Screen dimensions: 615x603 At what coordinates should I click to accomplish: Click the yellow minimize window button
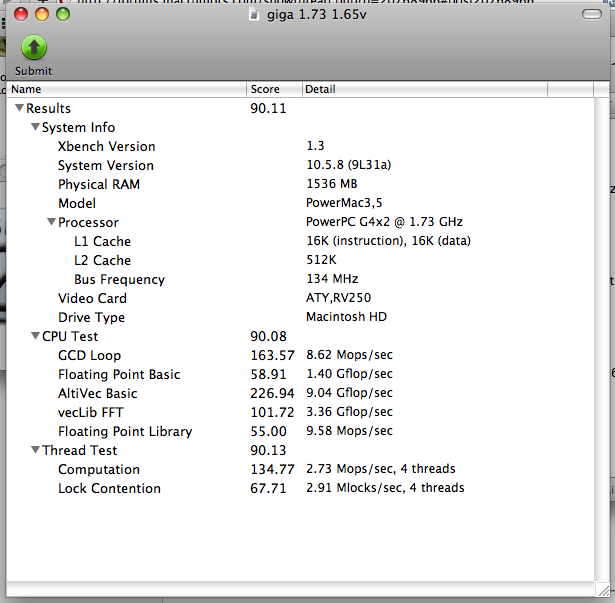(x=42, y=15)
